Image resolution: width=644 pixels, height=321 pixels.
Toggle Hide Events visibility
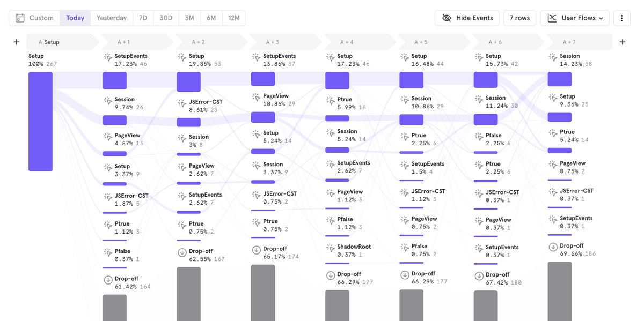(467, 18)
